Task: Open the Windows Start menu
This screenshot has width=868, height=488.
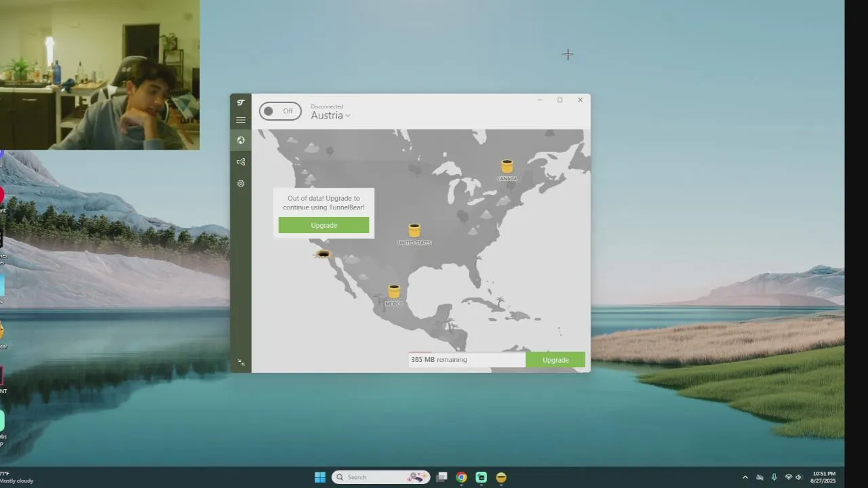Action: click(320, 477)
